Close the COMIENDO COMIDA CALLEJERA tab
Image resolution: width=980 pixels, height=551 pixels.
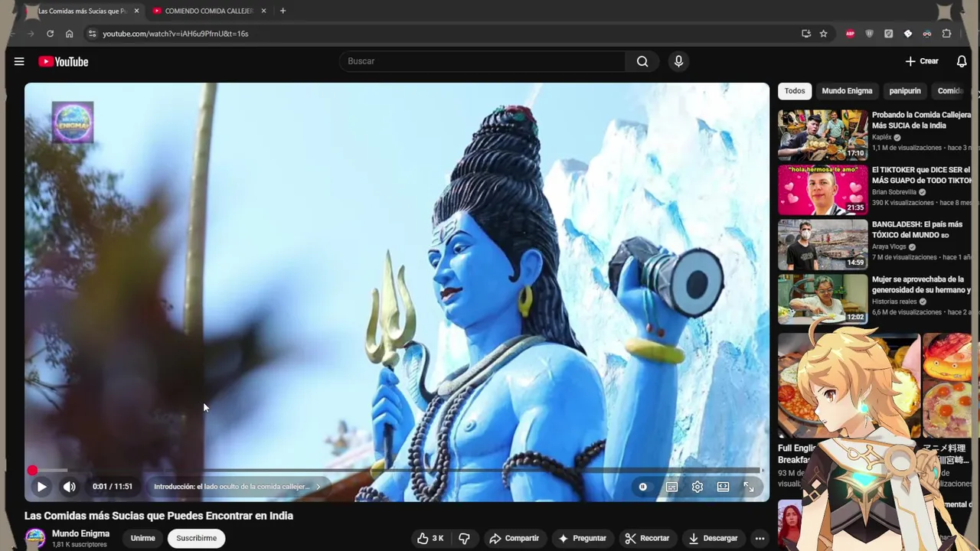tap(263, 11)
